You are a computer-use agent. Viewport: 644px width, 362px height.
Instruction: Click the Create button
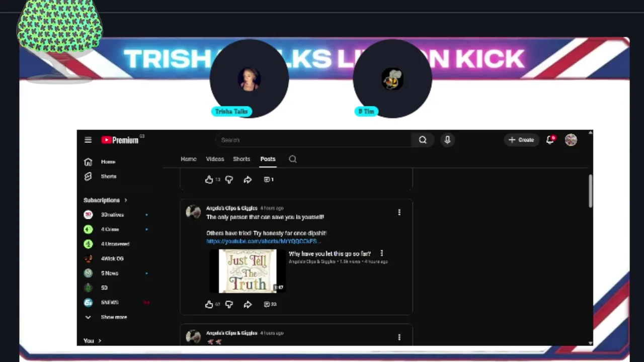[x=521, y=140]
